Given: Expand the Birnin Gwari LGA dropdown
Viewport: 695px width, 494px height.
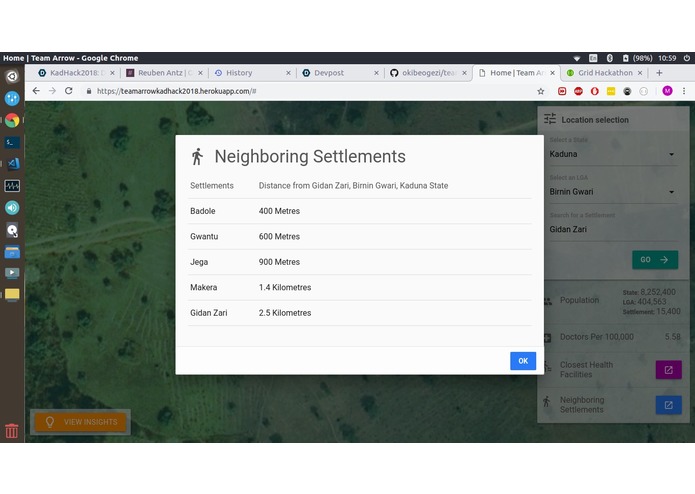Looking at the screenshot, I should [613, 192].
